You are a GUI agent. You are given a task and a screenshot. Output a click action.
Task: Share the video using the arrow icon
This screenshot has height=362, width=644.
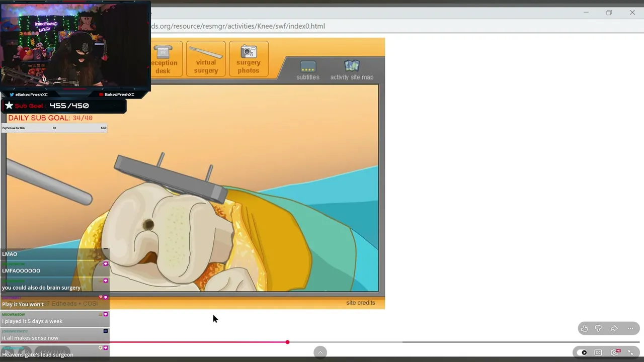tap(614, 328)
